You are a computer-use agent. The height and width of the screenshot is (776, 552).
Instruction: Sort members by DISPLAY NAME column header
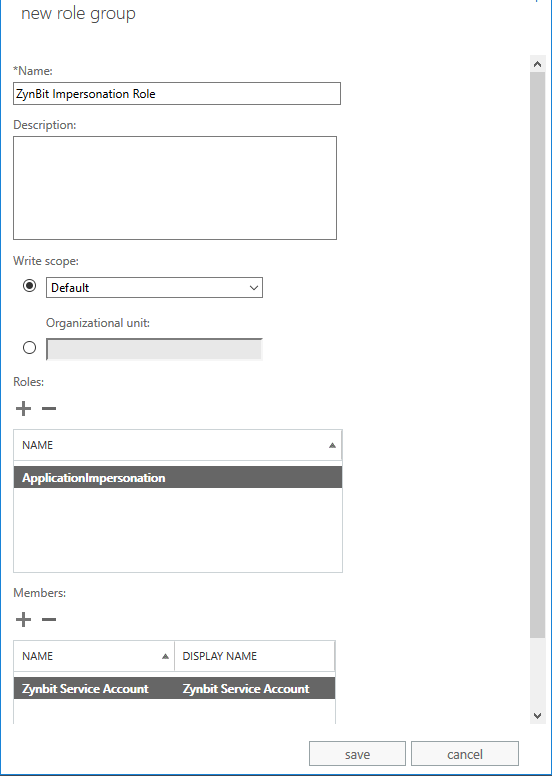point(254,656)
